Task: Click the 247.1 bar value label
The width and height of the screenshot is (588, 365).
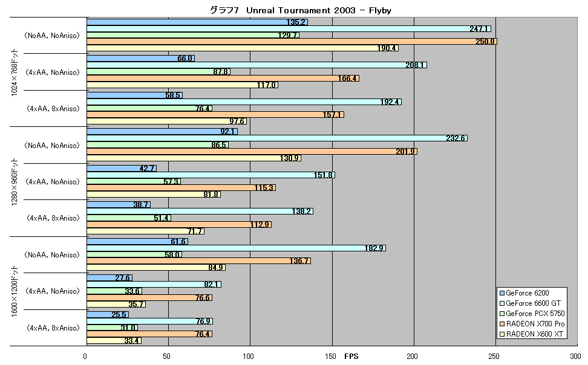Action: pyautogui.click(x=479, y=29)
